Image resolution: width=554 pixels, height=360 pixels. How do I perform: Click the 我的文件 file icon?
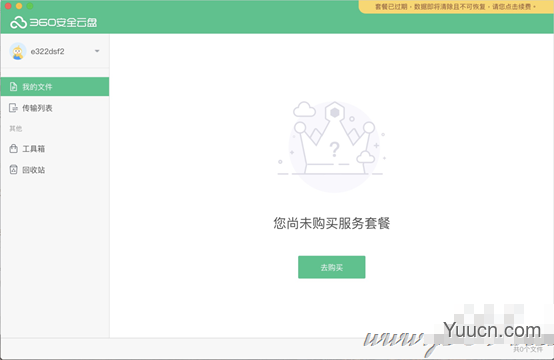13,87
